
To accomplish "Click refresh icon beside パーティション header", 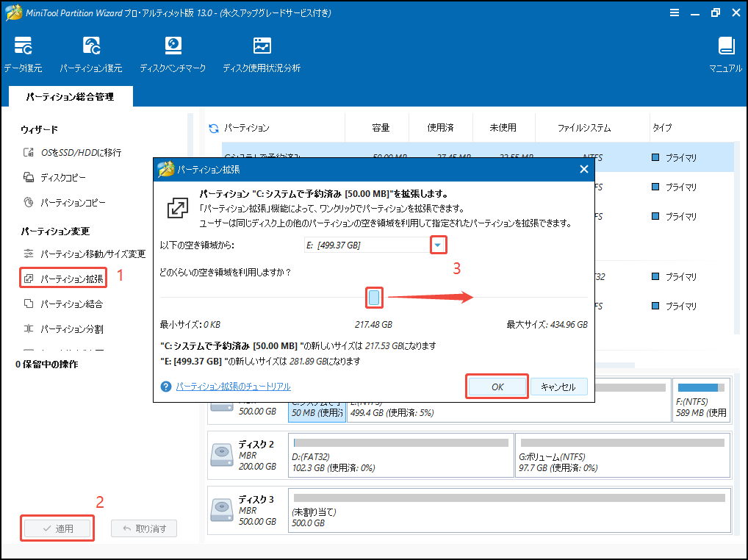I will [x=213, y=128].
